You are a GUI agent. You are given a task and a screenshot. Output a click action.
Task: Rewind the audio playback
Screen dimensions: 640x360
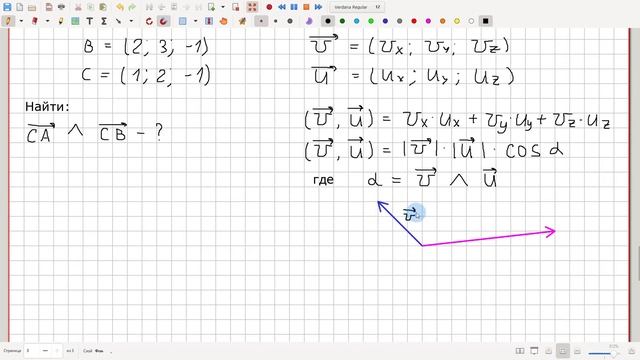(x=282, y=7)
